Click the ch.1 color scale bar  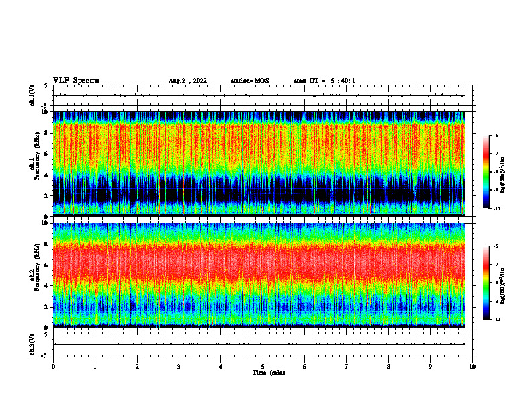(486, 172)
